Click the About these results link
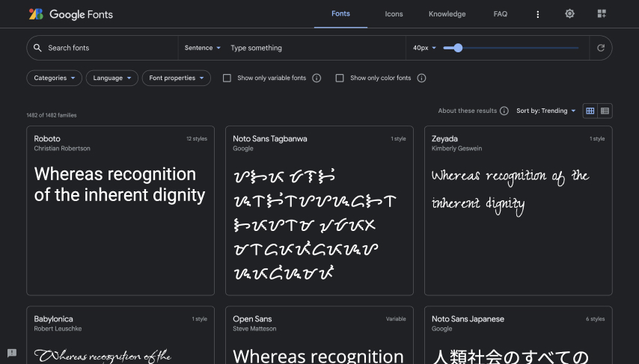This screenshot has width=639, height=364. (468, 111)
